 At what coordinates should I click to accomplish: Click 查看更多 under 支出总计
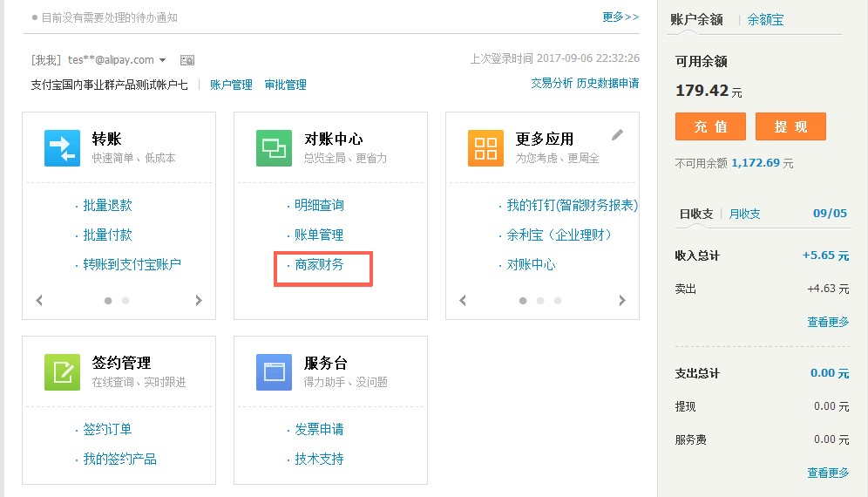click(x=828, y=473)
